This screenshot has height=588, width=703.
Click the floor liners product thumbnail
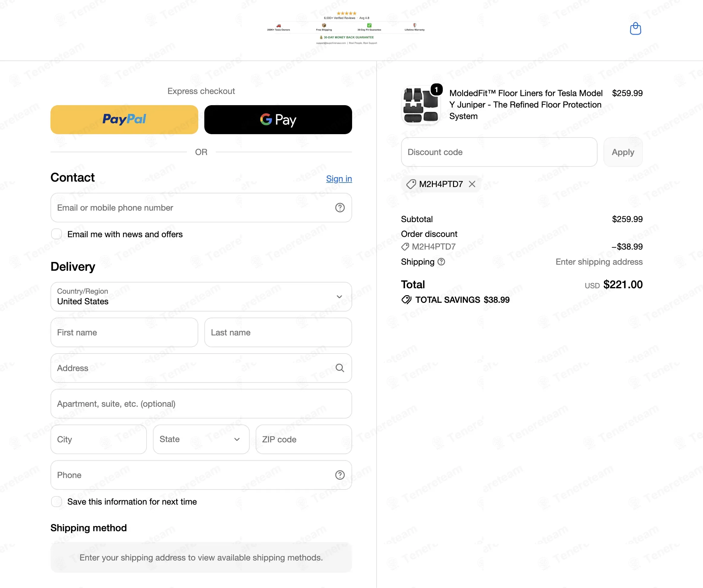pos(420,105)
